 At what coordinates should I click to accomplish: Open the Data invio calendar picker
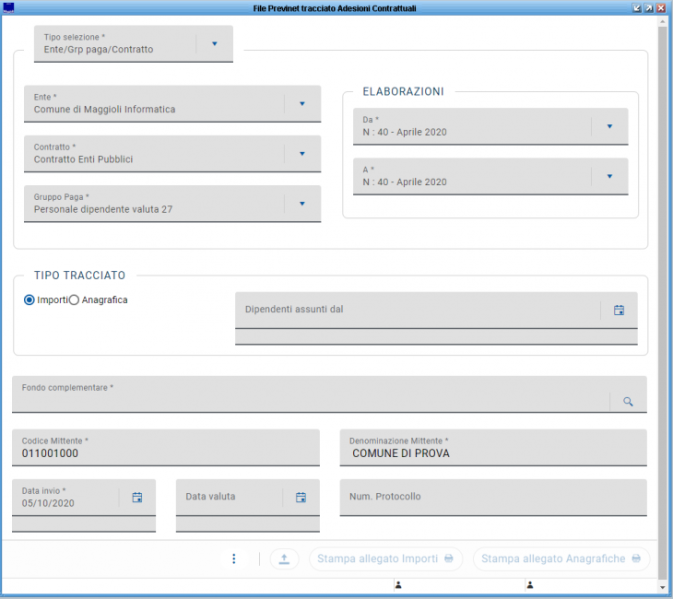point(137,497)
